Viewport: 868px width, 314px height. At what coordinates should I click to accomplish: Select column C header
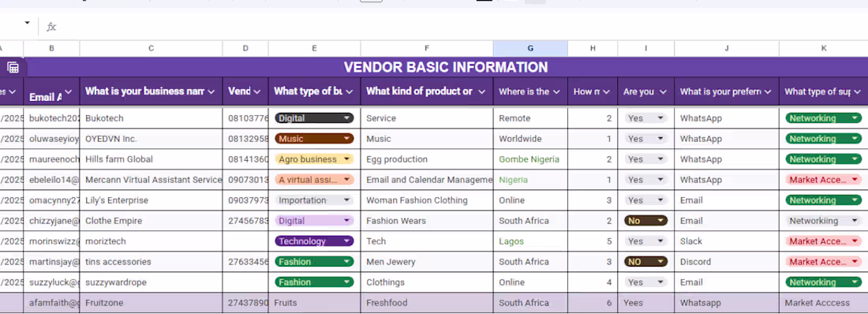pos(152,49)
